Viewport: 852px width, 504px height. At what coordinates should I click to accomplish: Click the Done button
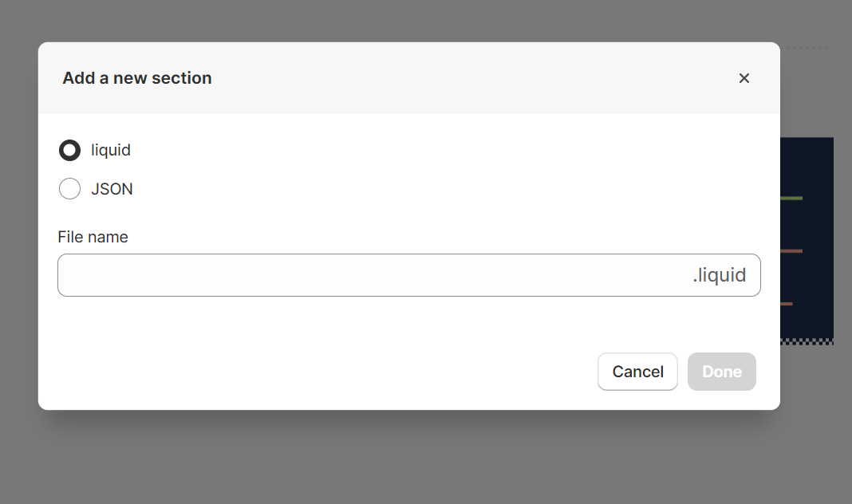pos(721,372)
